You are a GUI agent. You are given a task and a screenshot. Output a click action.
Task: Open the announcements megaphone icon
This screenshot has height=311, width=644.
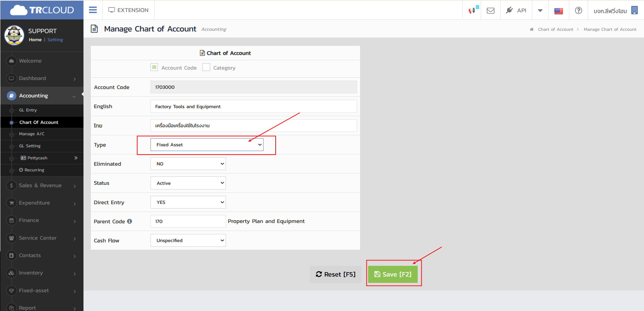pos(472,10)
